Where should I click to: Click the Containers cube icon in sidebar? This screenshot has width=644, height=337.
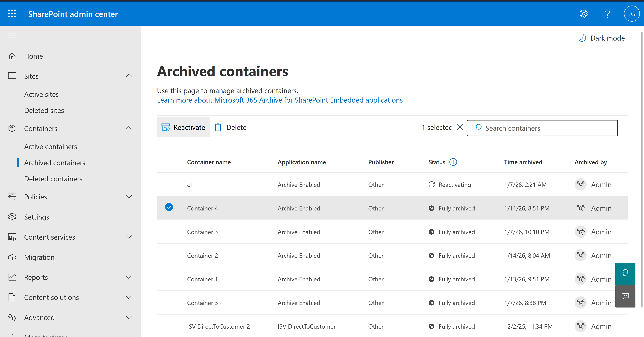coord(12,128)
